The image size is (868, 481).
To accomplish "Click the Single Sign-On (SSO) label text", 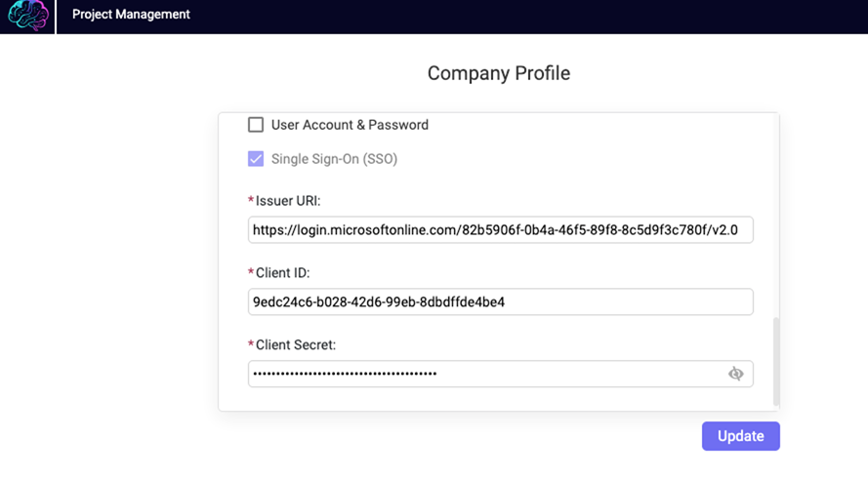I will click(334, 159).
